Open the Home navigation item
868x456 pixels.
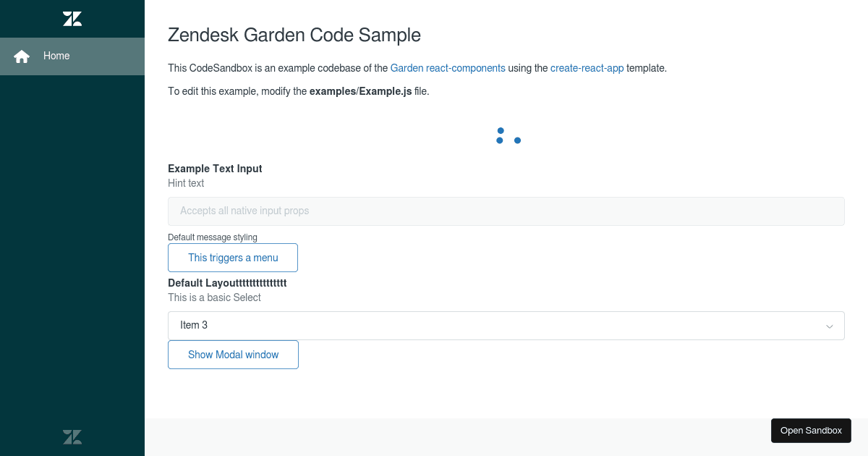coord(58,56)
